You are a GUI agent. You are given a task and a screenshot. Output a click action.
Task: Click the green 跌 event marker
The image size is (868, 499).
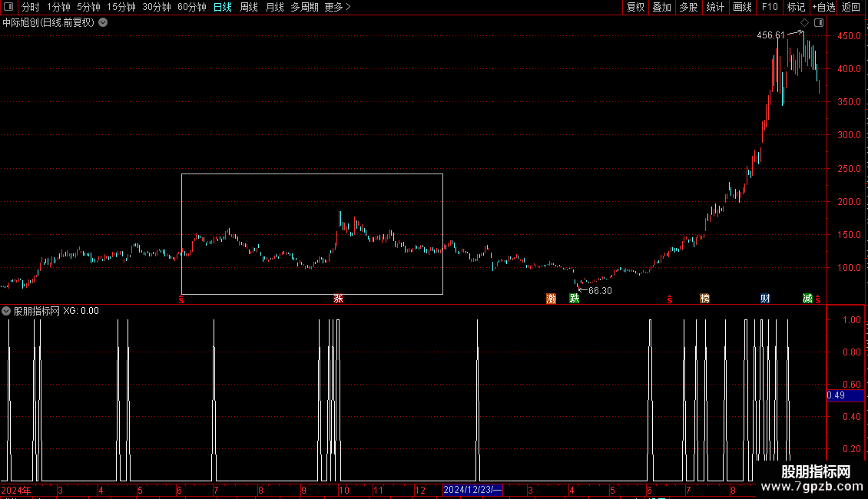click(x=575, y=299)
